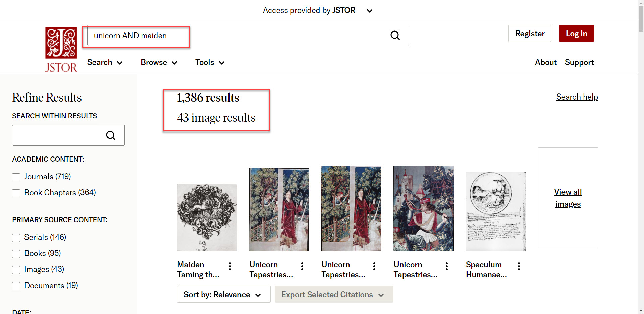Open the View all images link
644x314 pixels.
coord(568,198)
